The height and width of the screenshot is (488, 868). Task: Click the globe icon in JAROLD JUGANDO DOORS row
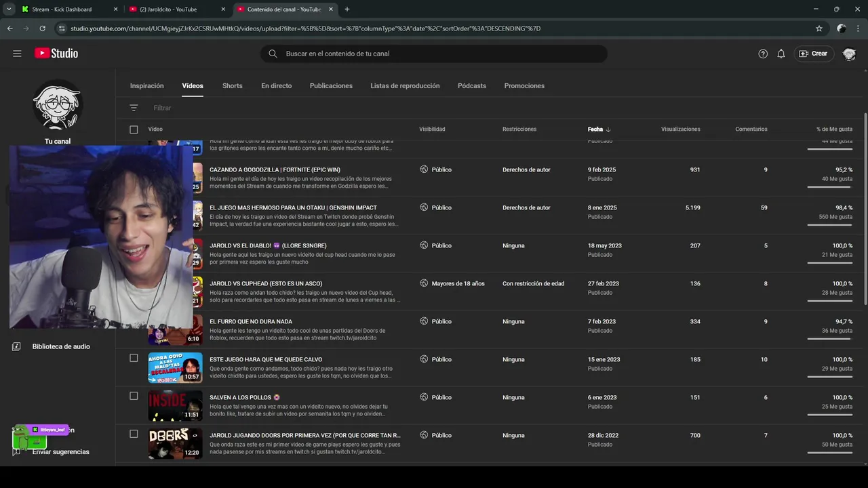(424, 435)
